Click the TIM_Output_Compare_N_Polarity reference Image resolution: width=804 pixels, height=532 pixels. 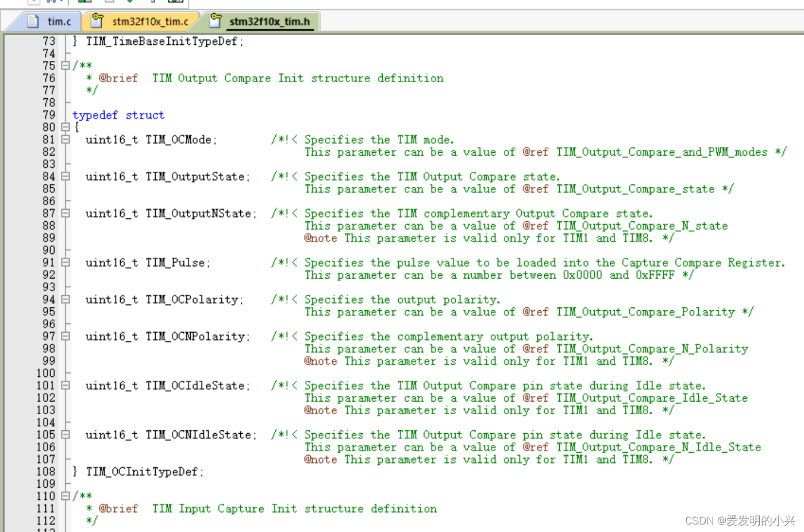point(652,349)
